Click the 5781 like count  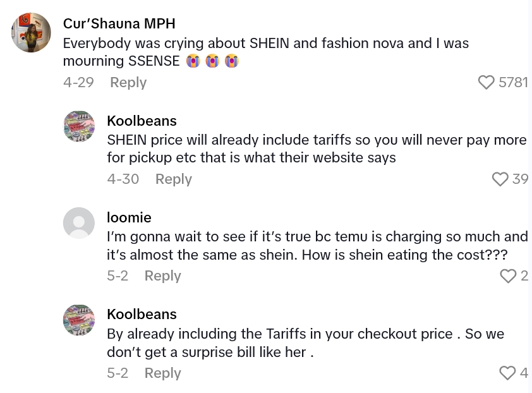(513, 82)
